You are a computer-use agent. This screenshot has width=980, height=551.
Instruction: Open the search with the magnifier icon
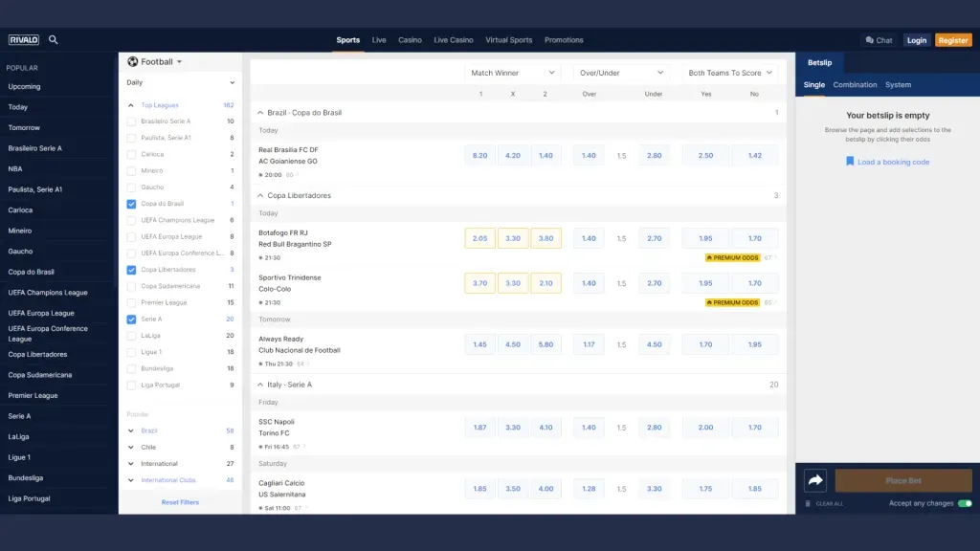coord(54,39)
